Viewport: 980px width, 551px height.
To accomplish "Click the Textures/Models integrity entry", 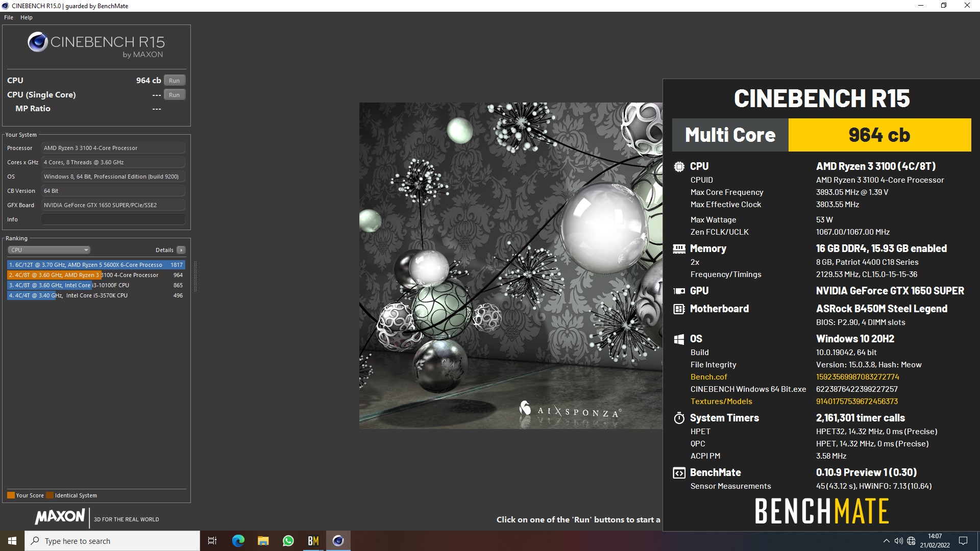I will (x=721, y=402).
